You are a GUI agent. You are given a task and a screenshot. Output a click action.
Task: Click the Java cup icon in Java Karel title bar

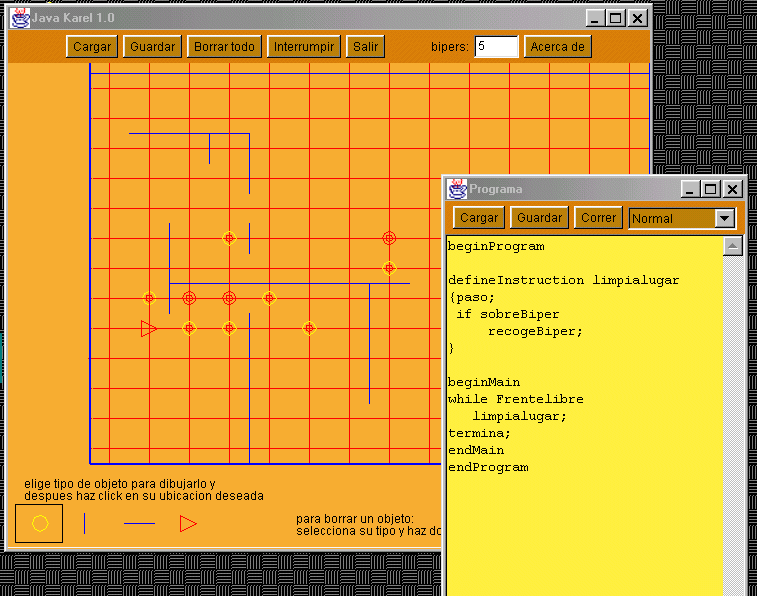20,18
